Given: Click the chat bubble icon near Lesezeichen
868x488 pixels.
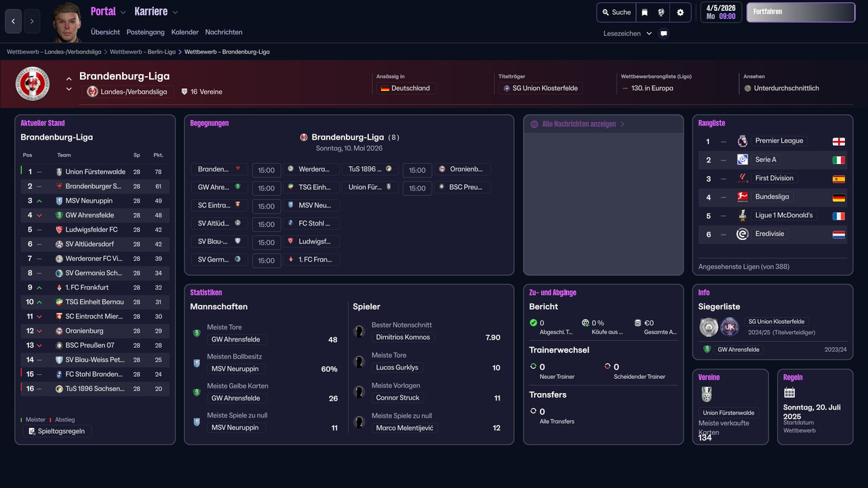Looking at the screenshot, I should point(663,33).
